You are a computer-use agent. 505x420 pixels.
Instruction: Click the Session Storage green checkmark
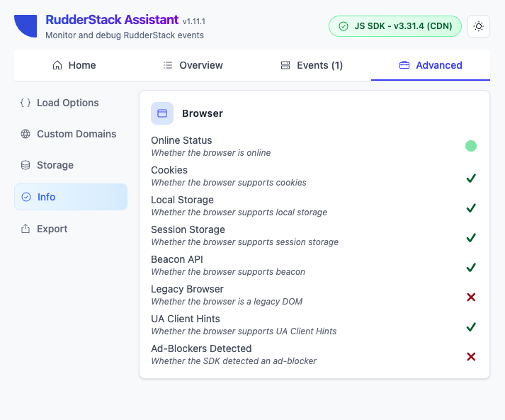[x=471, y=237]
